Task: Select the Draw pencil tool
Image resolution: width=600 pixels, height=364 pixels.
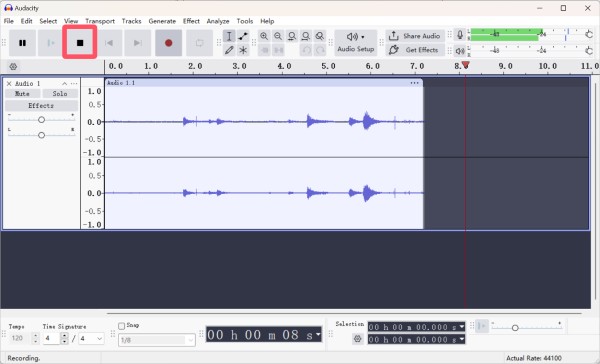Action: coord(229,50)
